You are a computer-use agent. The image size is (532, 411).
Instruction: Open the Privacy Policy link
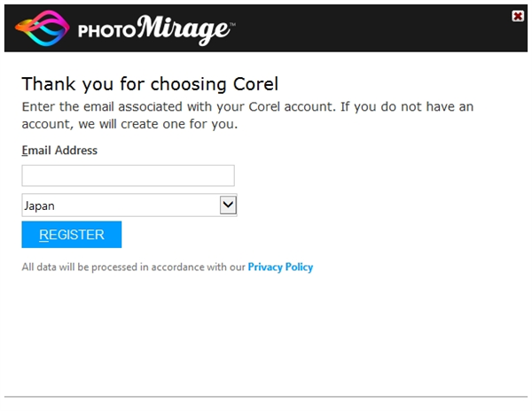(280, 268)
